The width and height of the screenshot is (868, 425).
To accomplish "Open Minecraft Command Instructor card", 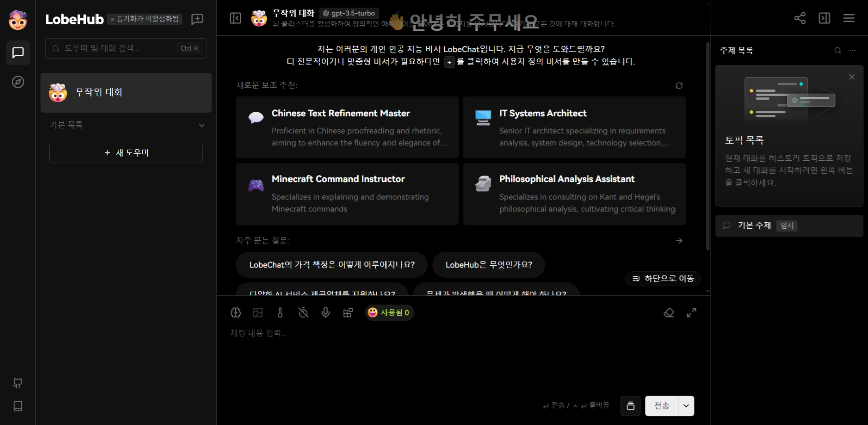I will 347,194.
